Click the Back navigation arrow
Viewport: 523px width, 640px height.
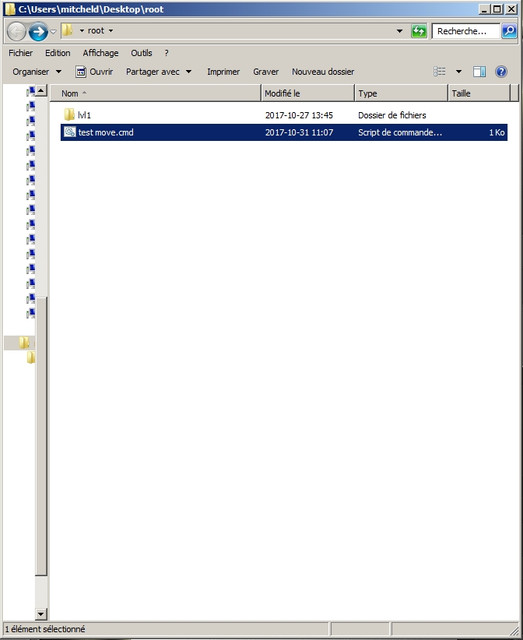pyautogui.click(x=17, y=31)
